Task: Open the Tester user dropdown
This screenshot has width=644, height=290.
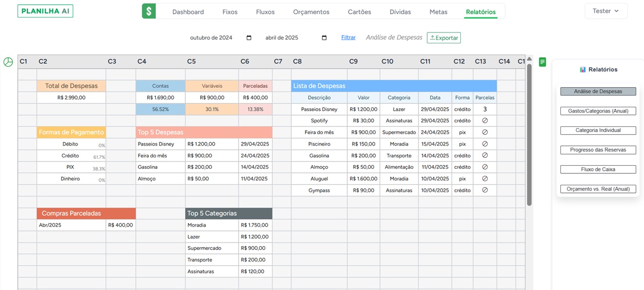Action: tap(606, 11)
